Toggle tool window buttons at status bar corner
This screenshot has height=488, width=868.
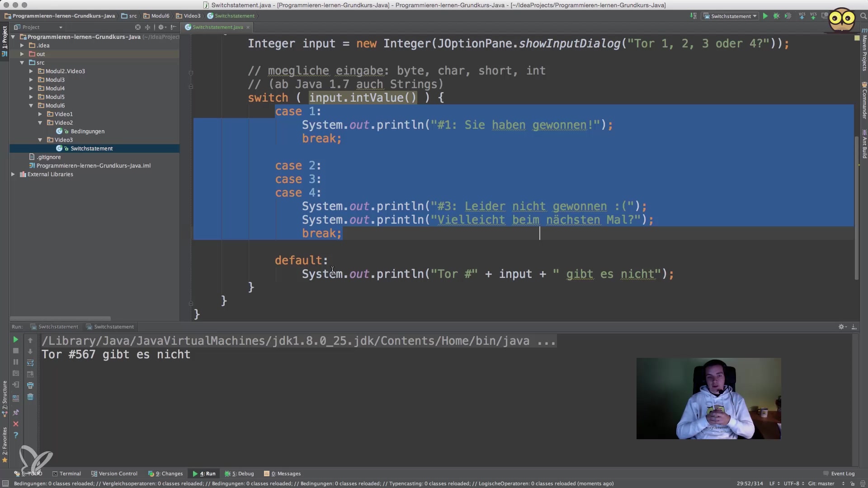tap(5, 483)
